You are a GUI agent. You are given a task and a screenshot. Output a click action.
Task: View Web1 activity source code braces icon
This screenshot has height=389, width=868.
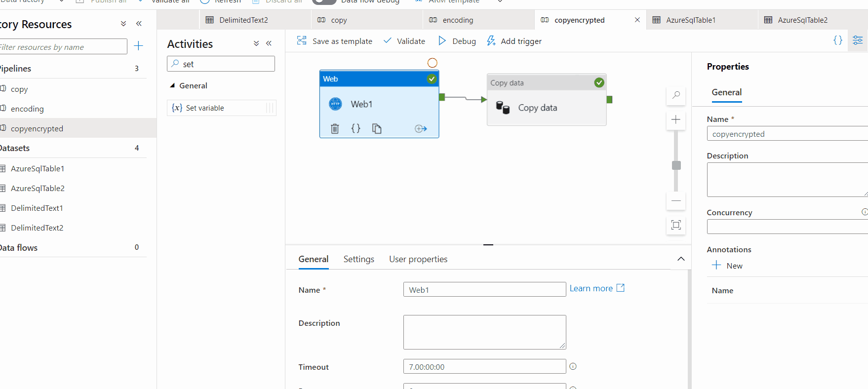(355, 128)
